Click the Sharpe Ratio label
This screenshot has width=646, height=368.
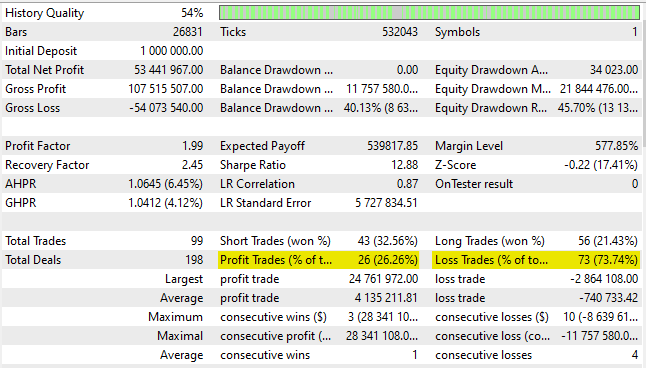[253, 164]
